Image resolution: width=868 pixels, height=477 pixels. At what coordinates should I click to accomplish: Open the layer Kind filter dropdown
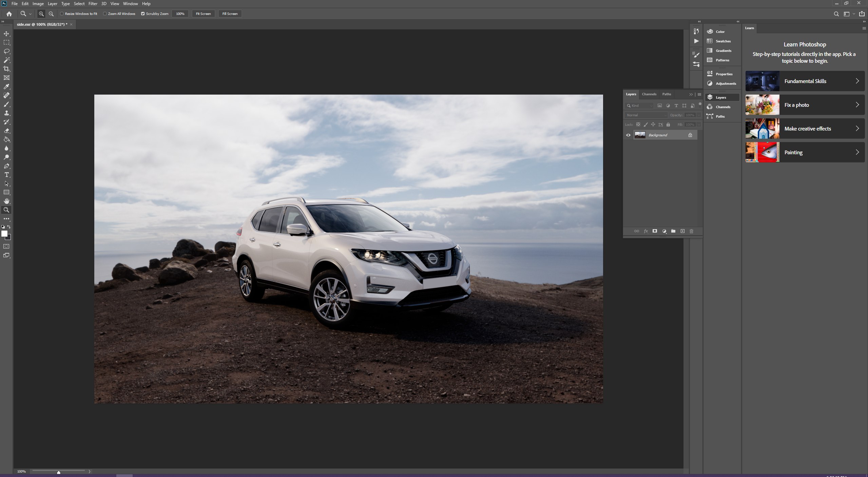tap(639, 106)
